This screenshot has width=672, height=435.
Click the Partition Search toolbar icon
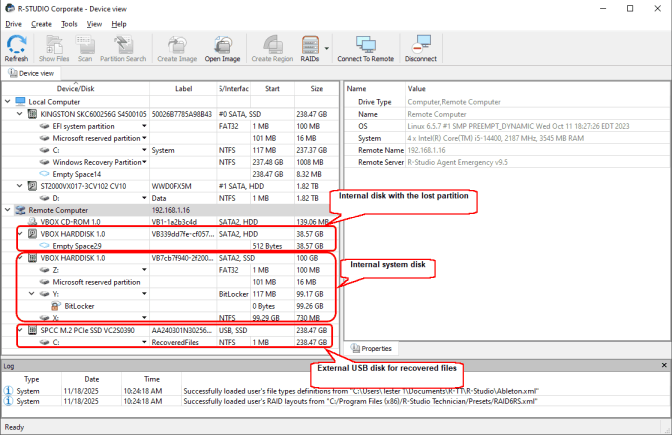[122, 47]
